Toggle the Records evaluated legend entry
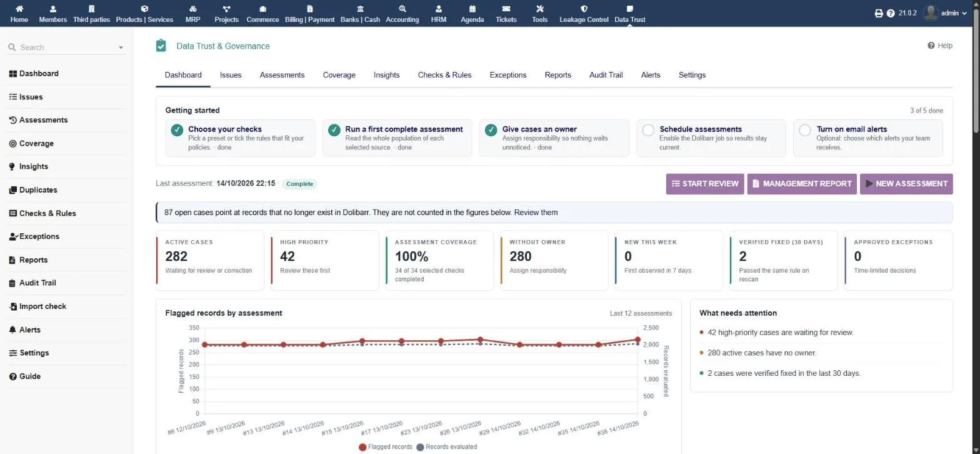980x454 pixels. [446, 447]
